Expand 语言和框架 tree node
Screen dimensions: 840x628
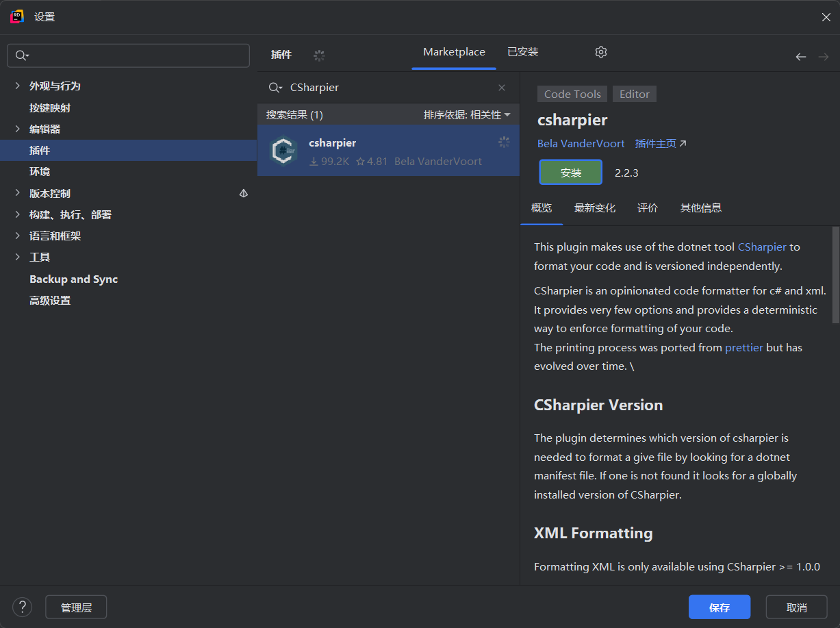18,236
